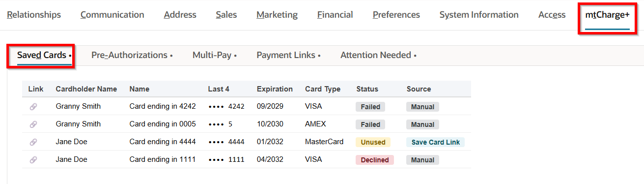Open the Pre-Authorizations subtab
The image size is (644, 184).
point(132,55)
